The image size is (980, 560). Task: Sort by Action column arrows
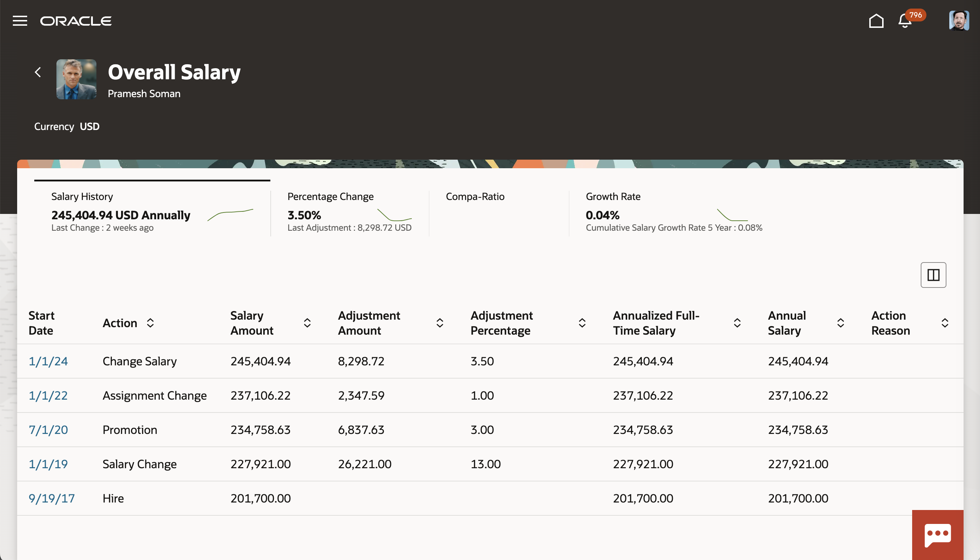[150, 323]
